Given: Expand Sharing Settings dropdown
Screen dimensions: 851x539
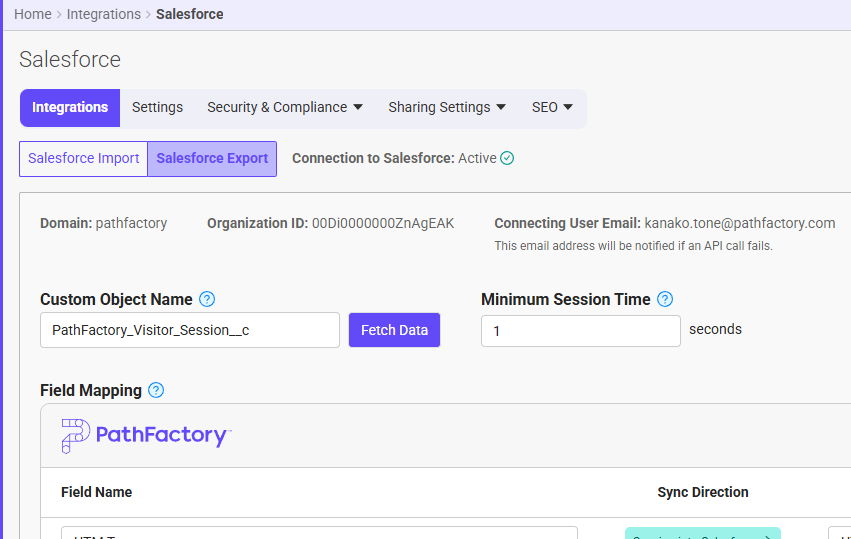Looking at the screenshot, I should click(x=447, y=107).
